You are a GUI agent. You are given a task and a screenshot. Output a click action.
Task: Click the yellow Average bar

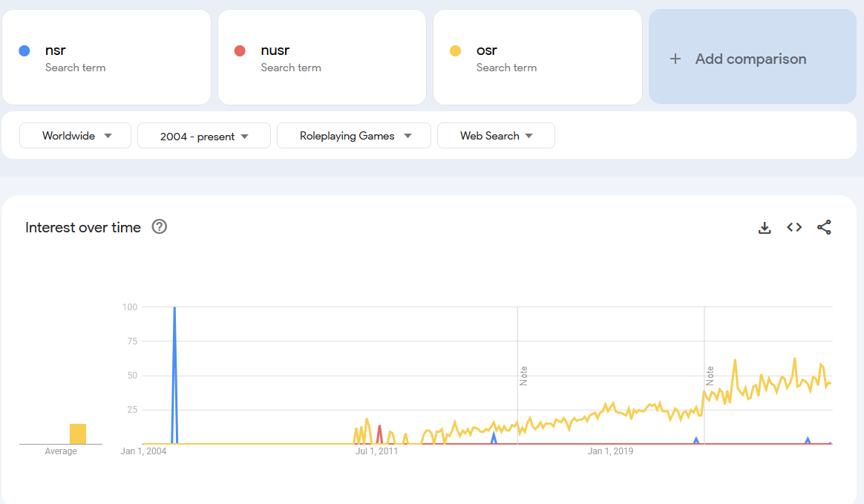pyautogui.click(x=78, y=434)
